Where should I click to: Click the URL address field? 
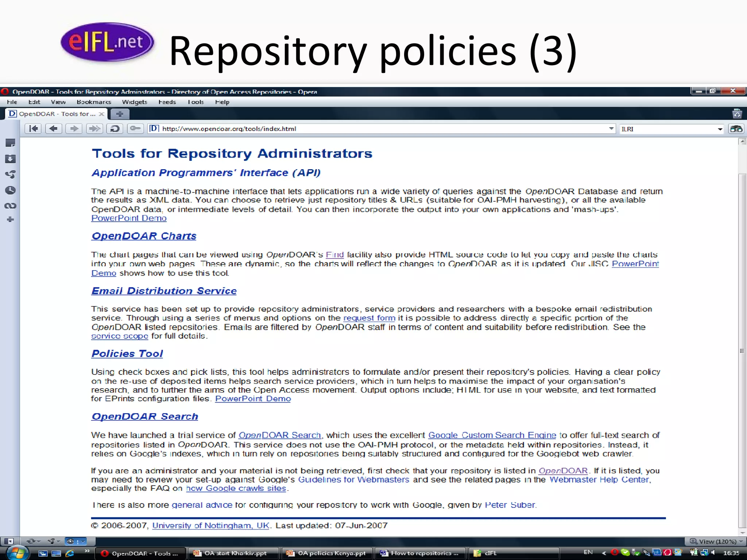coord(382,129)
